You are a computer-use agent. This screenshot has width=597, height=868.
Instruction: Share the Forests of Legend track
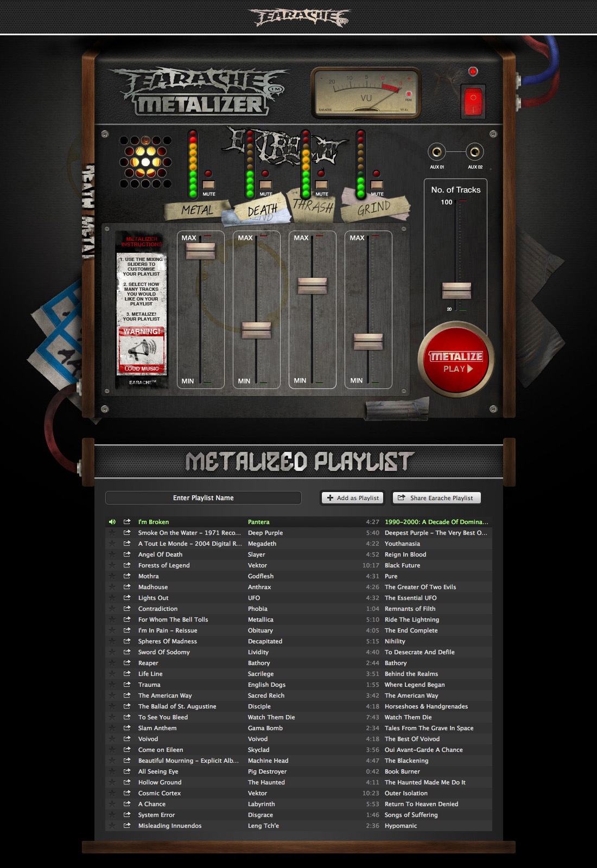[x=127, y=565]
